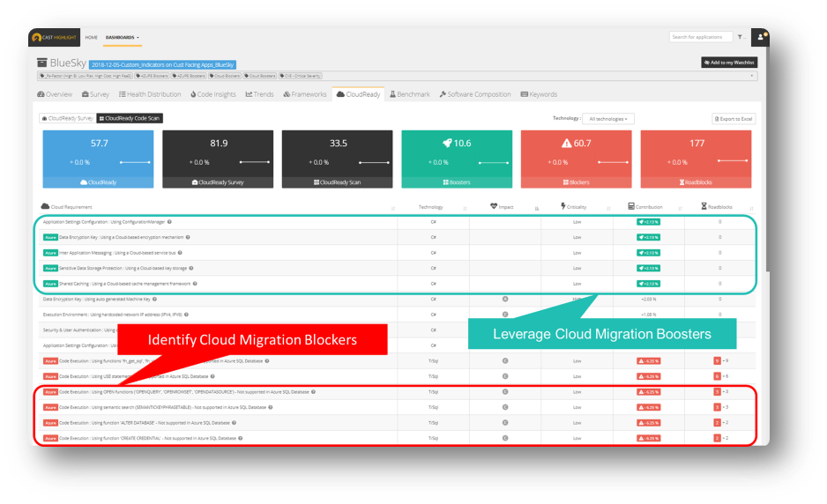Sort by Criticality column header

tap(574, 207)
